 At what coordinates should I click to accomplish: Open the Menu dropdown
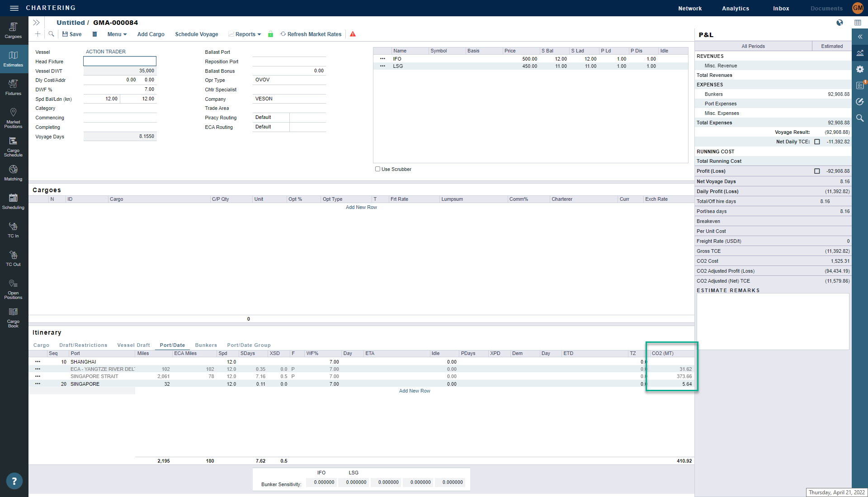pos(117,34)
